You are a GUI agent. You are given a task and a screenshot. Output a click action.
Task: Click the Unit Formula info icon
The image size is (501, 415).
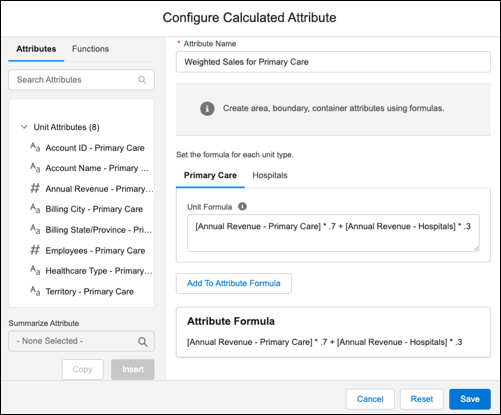pos(242,207)
